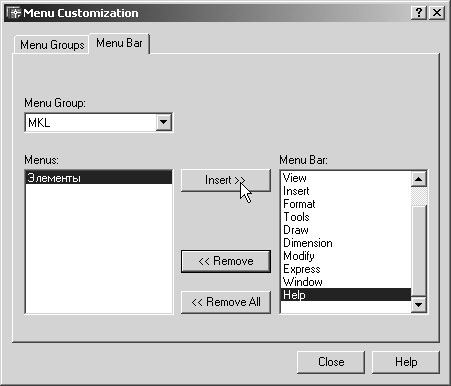Click the Menu Bar list scrollbar thumb
Screen dimensions: 451x386
[x=419, y=250]
